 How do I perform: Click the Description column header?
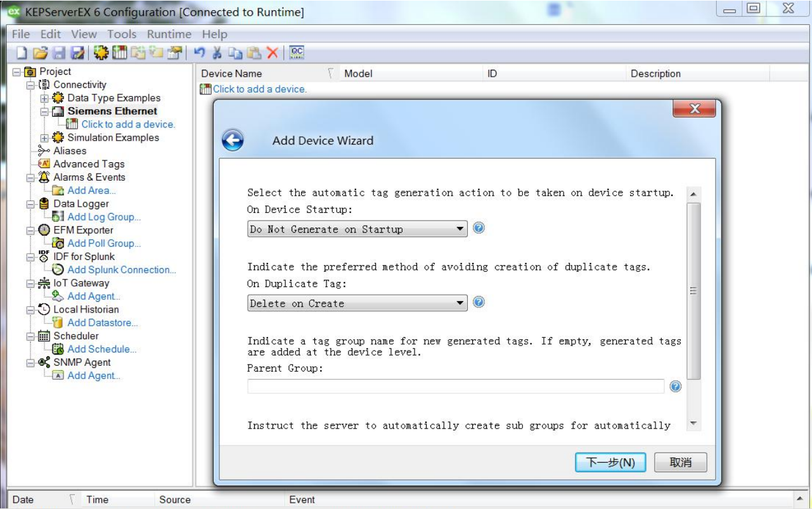(x=697, y=74)
